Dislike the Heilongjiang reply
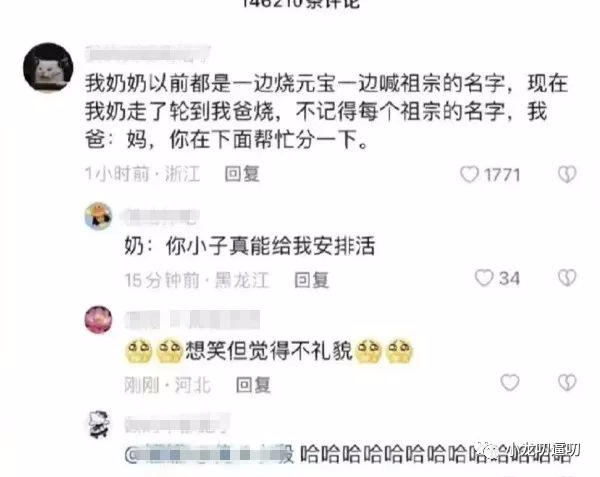 click(x=567, y=278)
